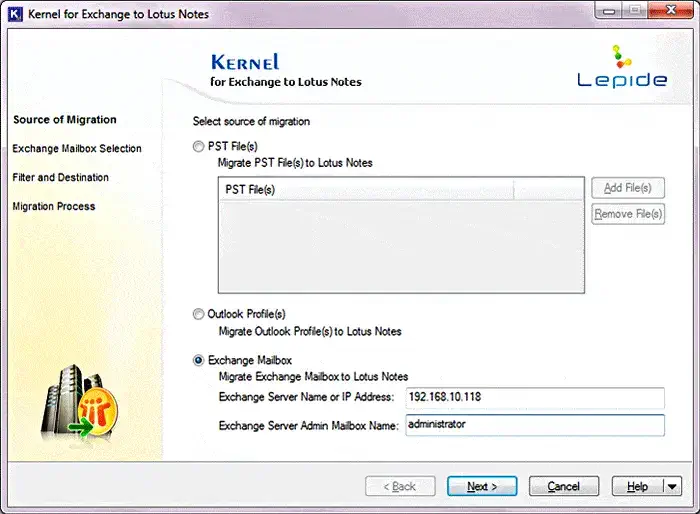
Task: Click the Lepide logo
Action: click(x=622, y=67)
